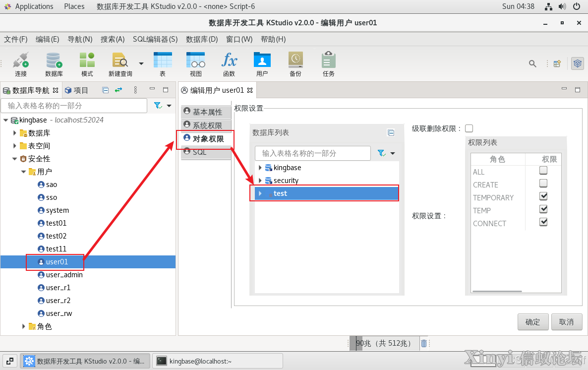The height and width of the screenshot is (370, 588).
Task: Switch to the 系统权限 tab
Action: [x=206, y=125]
